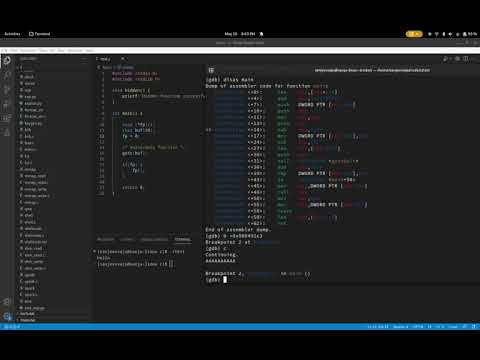480x360 pixels.
Task: Open the Help menu
Action: coord(90,50)
